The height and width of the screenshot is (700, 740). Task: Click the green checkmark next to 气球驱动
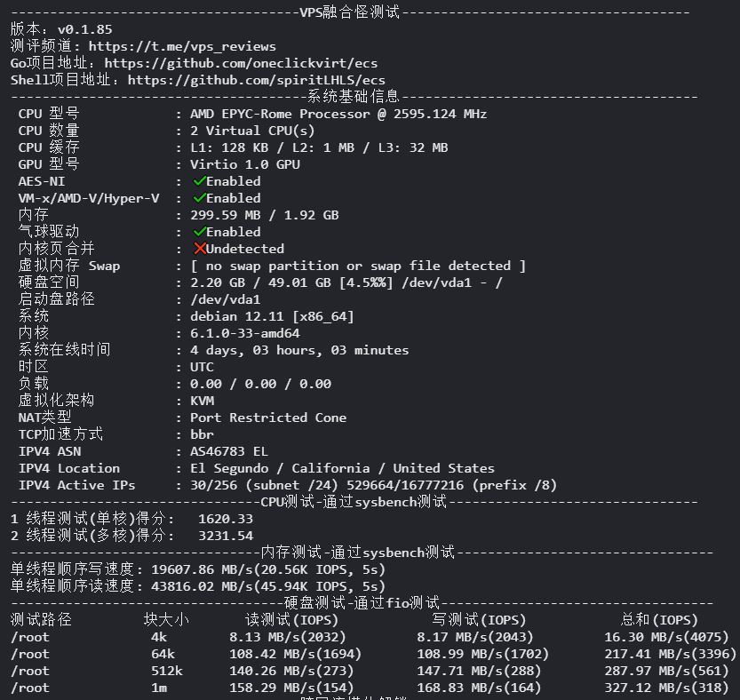[x=200, y=231]
